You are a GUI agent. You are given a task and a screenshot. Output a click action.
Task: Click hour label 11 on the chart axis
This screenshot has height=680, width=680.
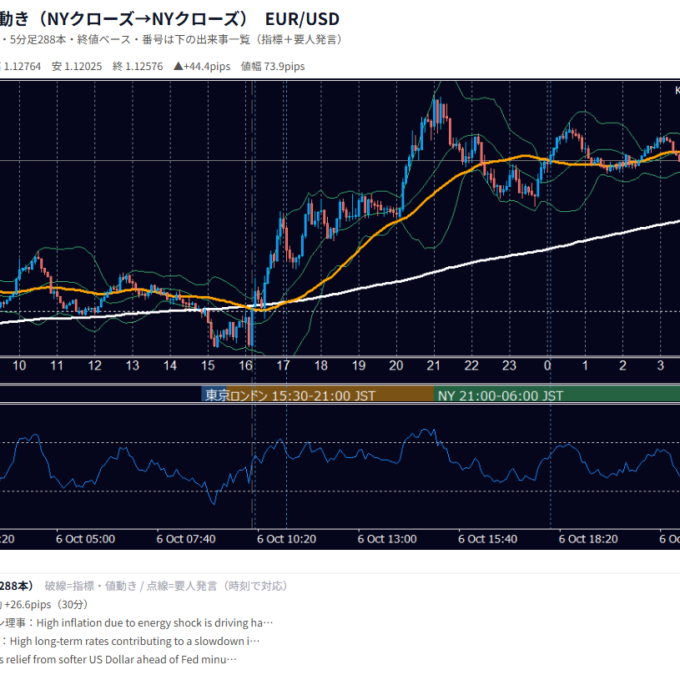click(57, 366)
